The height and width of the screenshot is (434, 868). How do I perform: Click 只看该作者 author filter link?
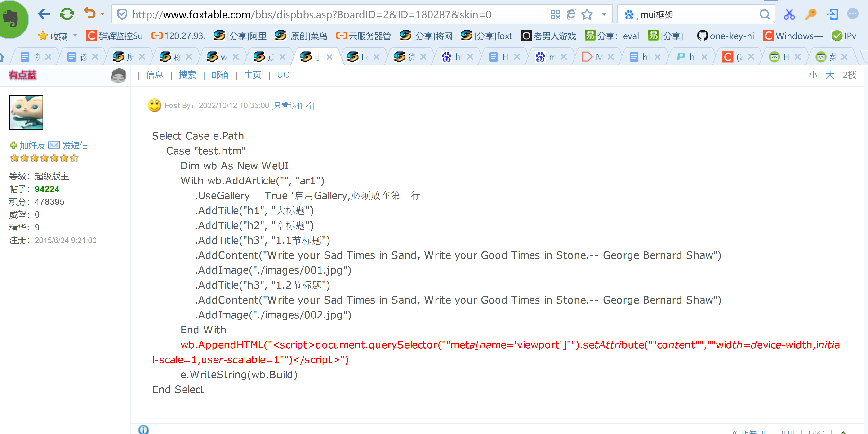point(293,105)
